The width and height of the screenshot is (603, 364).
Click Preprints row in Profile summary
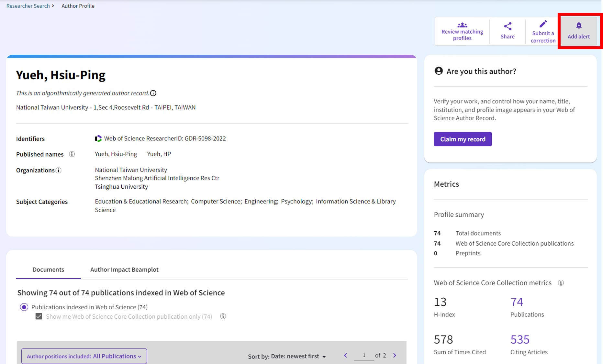coord(457,253)
